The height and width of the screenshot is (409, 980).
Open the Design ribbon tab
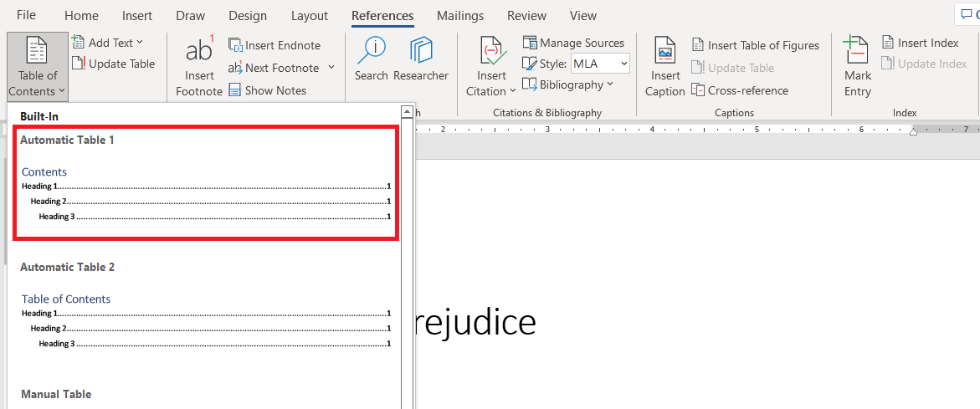coord(248,16)
